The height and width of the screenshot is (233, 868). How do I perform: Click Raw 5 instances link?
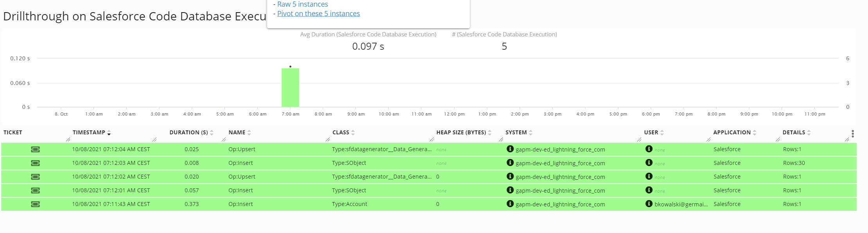click(x=302, y=4)
